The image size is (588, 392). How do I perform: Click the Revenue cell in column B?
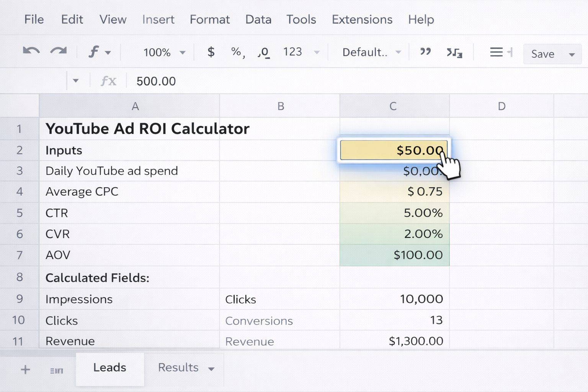pyautogui.click(x=280, y=340)
